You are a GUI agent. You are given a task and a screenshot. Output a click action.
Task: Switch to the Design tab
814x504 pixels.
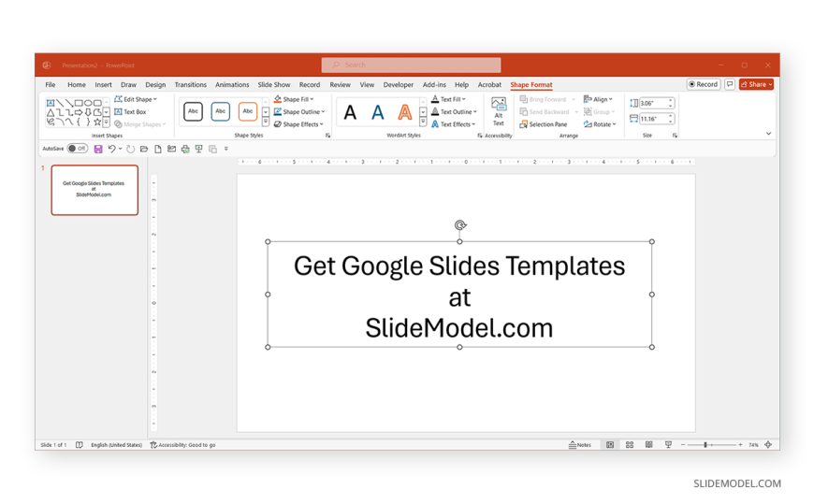point(155,84)
